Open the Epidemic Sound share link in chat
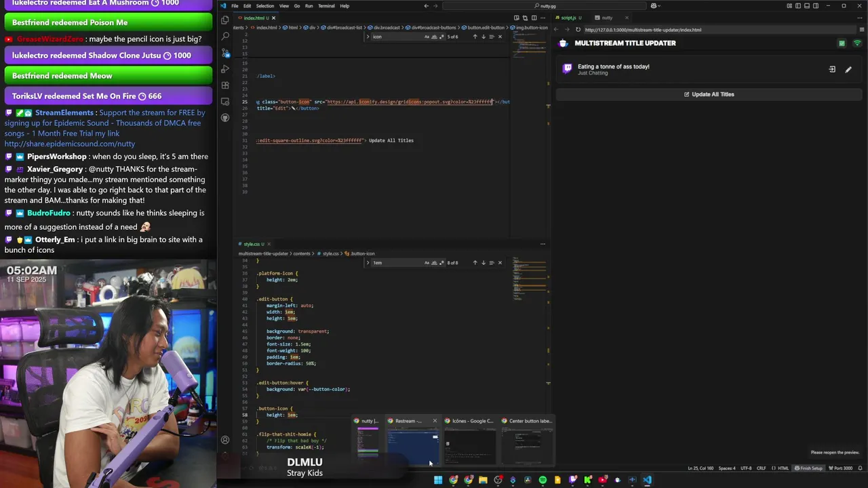868x488 pixels. [x=70, y=144]
